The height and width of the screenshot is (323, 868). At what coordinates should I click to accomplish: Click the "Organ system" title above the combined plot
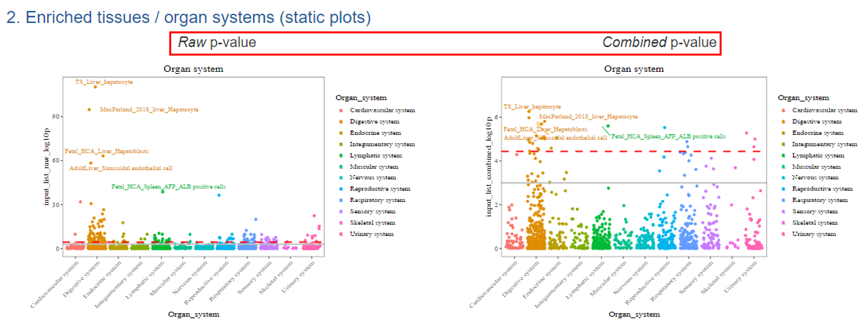point(634,69)
